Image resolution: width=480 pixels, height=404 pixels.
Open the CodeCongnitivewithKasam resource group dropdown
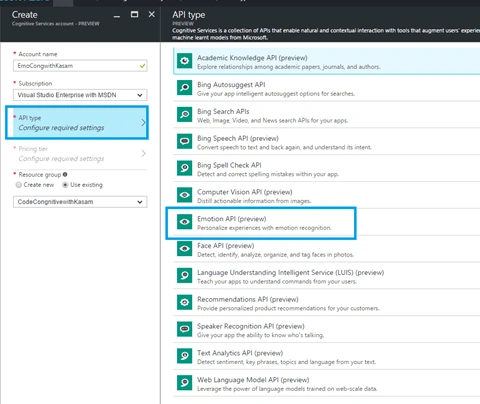(80, 202)
